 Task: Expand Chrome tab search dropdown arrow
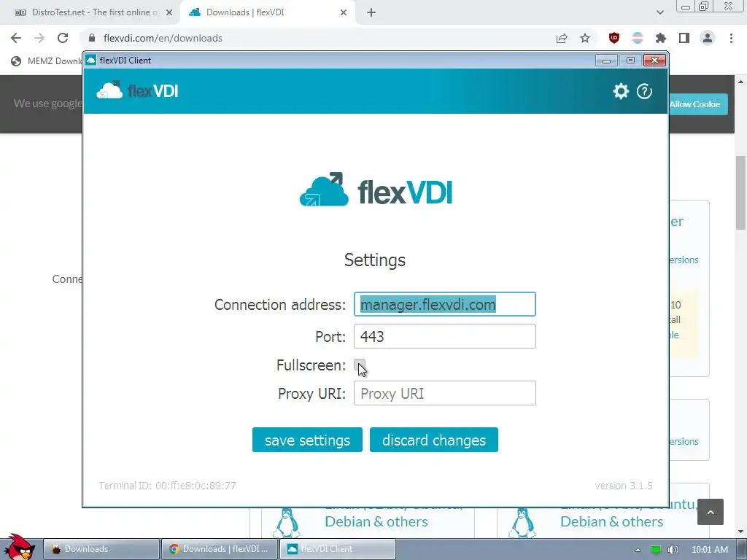(x=659, y=12)
